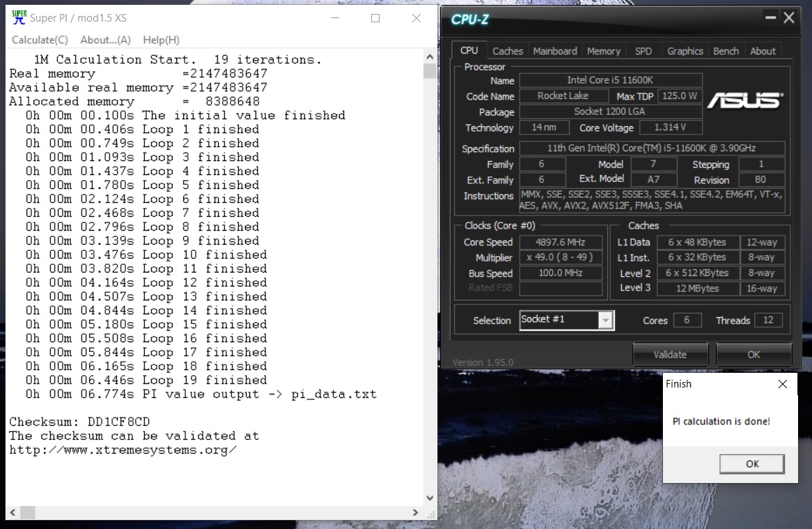Click the Loop 19 finished line
Screen dimensions: 812x529
click(146, 380)
